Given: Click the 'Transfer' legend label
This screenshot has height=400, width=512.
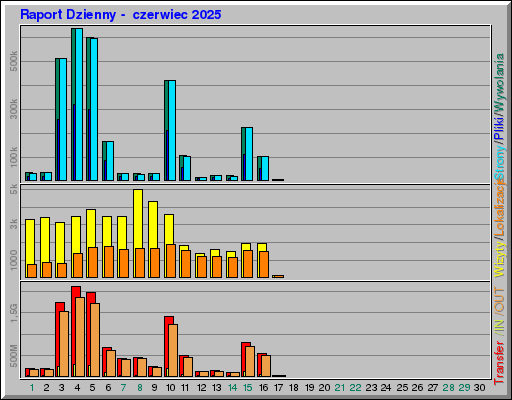Looking at the screenshot, I should (499, 363).
